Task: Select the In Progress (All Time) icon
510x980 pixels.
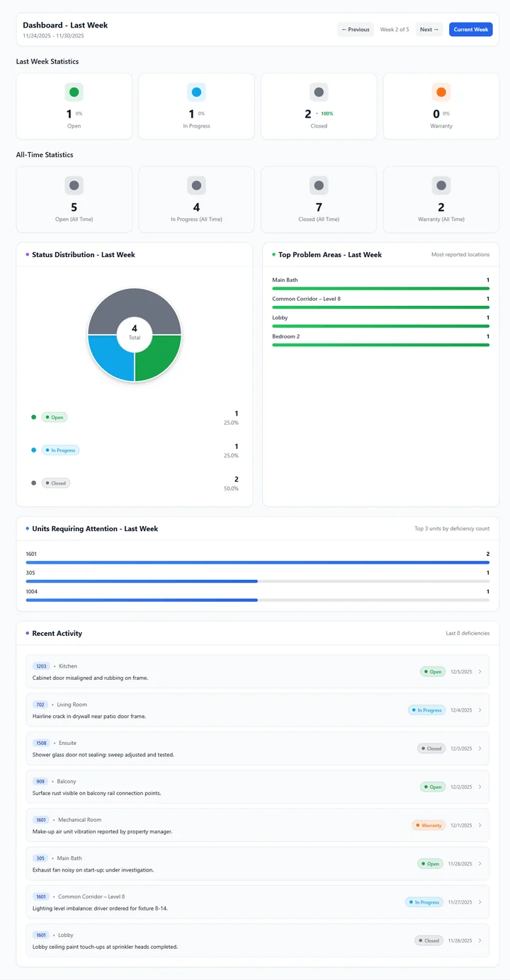Action: coord(196,185)
